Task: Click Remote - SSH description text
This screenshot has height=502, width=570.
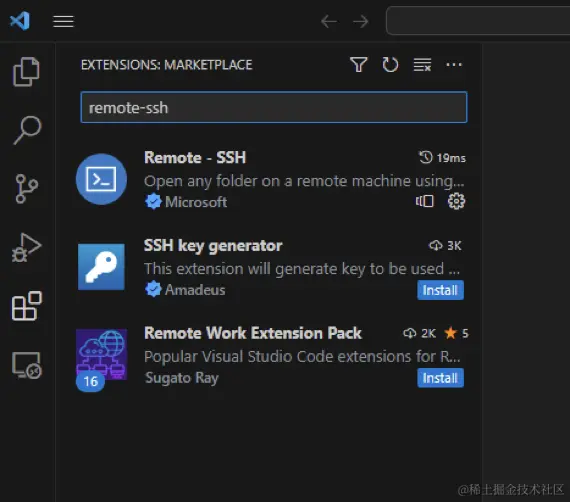Action: [304, 181]
